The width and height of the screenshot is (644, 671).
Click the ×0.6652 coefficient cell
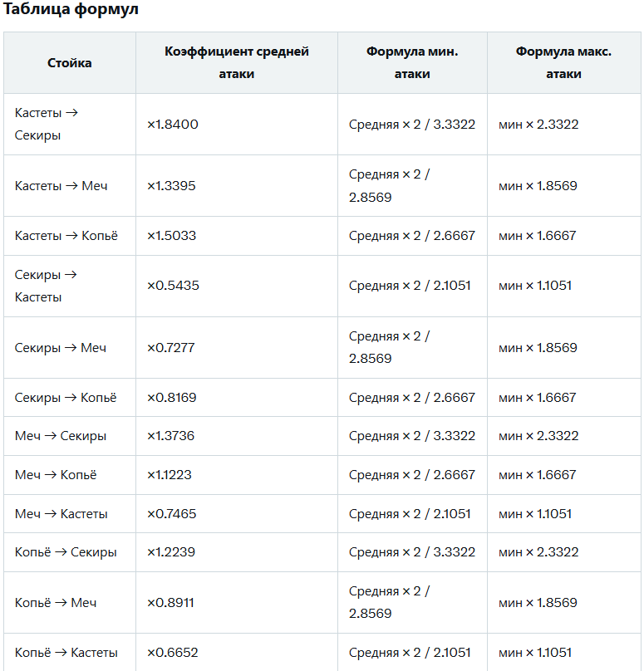tap(173, 653)
